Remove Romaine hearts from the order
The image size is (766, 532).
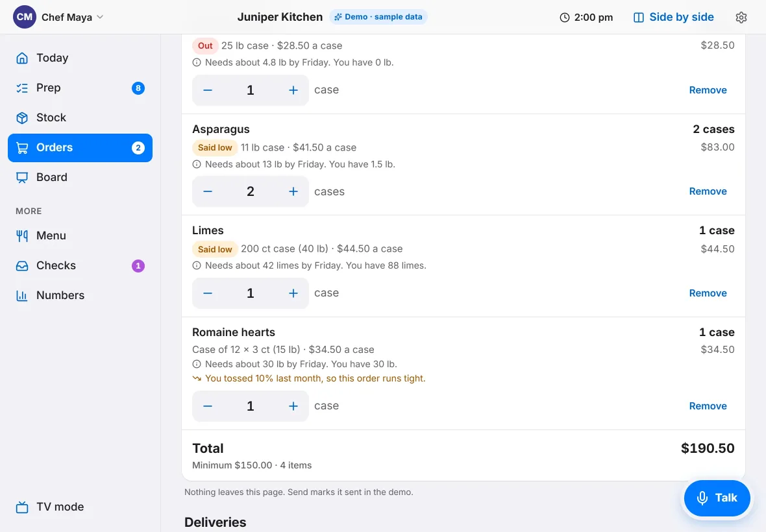[x=708, y=406]
